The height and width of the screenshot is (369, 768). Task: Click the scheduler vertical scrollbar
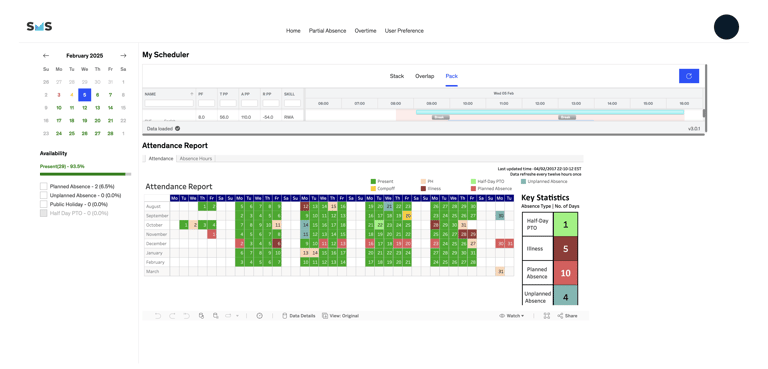704,113
